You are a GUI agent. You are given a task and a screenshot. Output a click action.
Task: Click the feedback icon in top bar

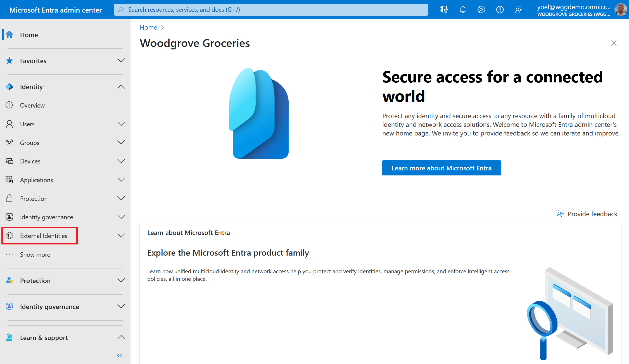(519, 10)
